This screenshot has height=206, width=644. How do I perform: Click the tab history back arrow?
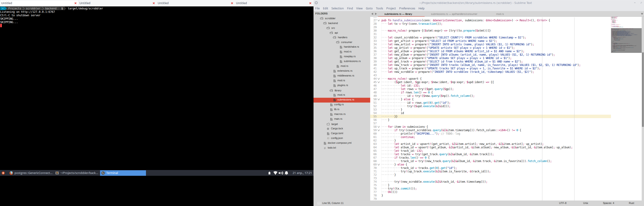372,14
